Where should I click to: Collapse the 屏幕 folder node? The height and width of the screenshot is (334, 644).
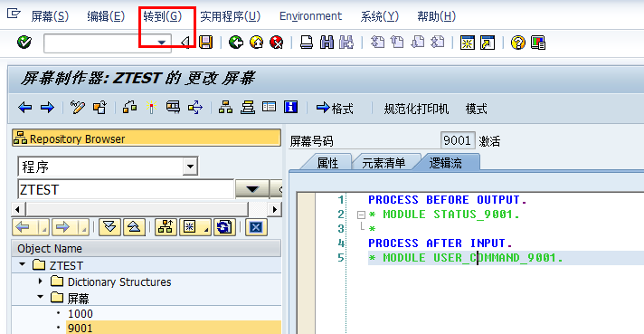tap(40, 297)
